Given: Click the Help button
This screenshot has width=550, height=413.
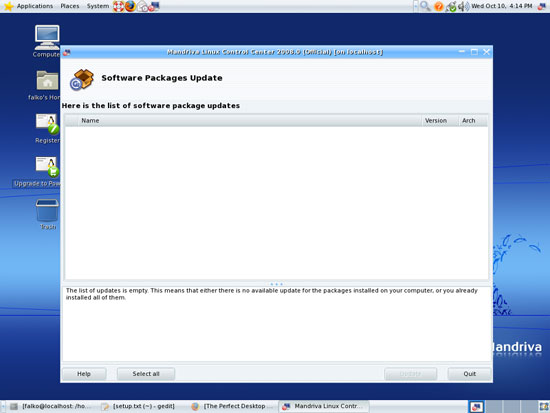Looking at the screenshot, I should (x=84, y=374).
